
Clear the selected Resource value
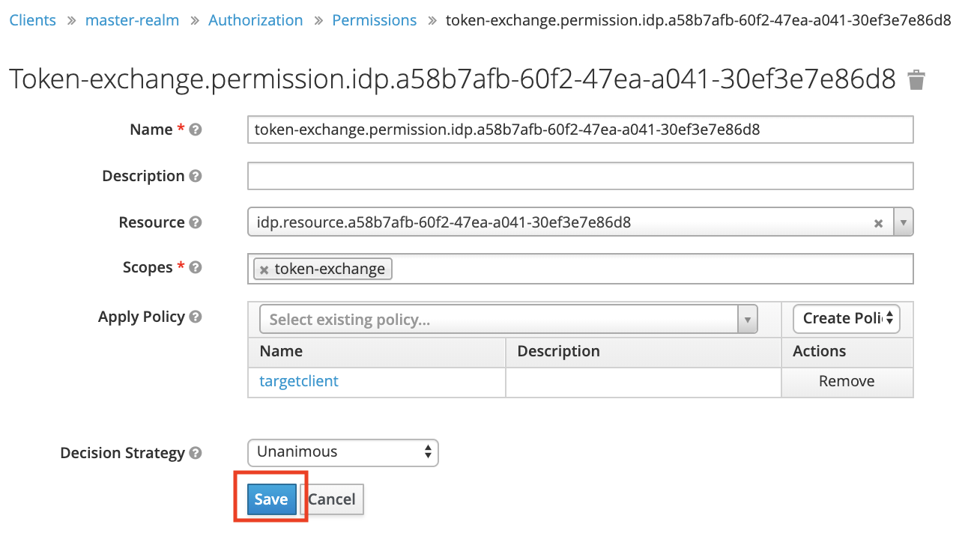[x=879, y=223]
